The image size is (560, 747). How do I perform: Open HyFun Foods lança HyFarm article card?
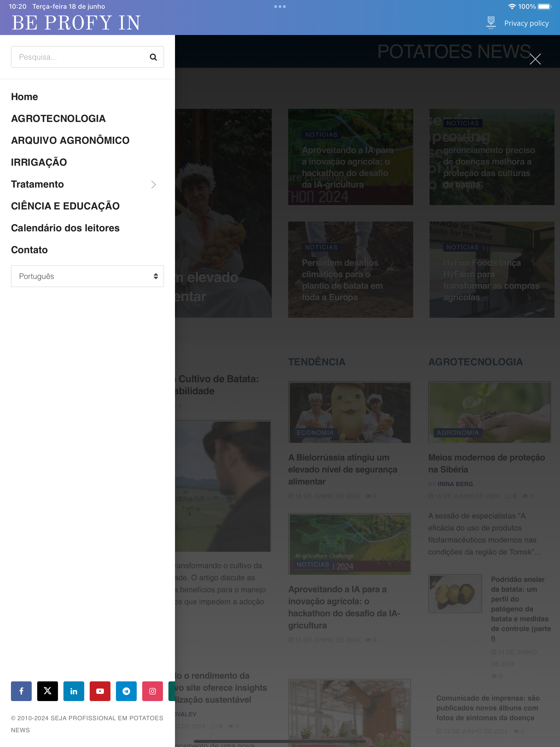click(x=492, y=270)
